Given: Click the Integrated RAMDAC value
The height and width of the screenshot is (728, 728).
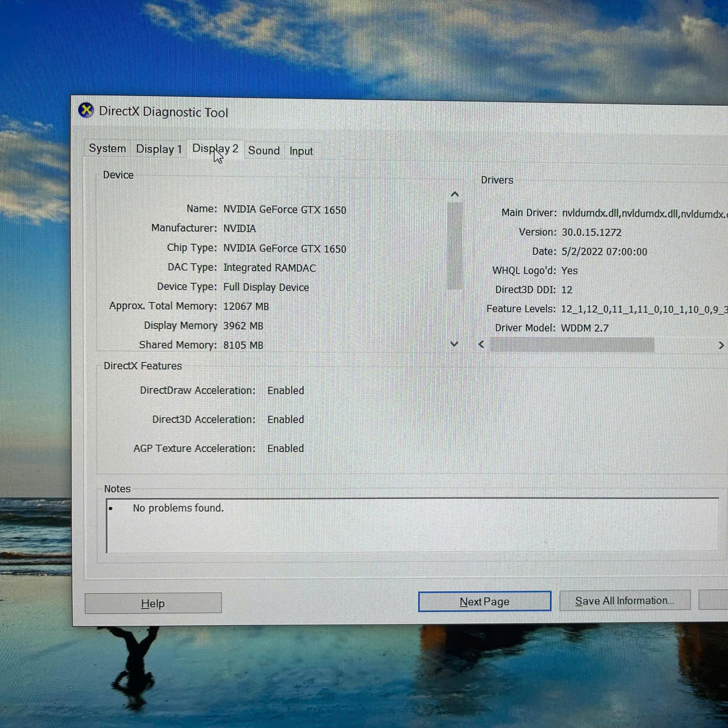Looking at the screenshot, I should click(269, 268).
